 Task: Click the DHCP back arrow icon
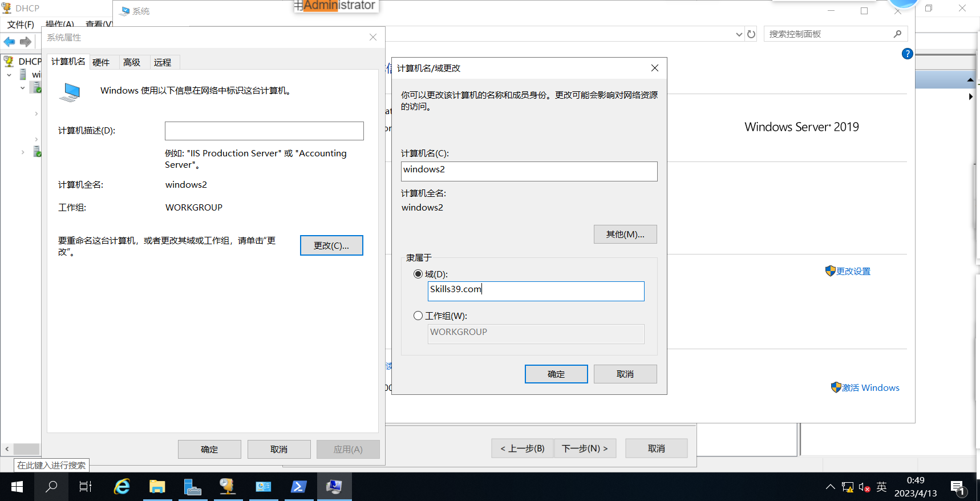(x=9, y=42)
